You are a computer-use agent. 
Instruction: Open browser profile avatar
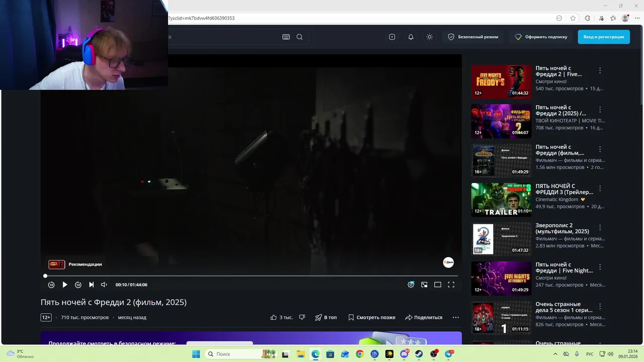tap(625, 18)
